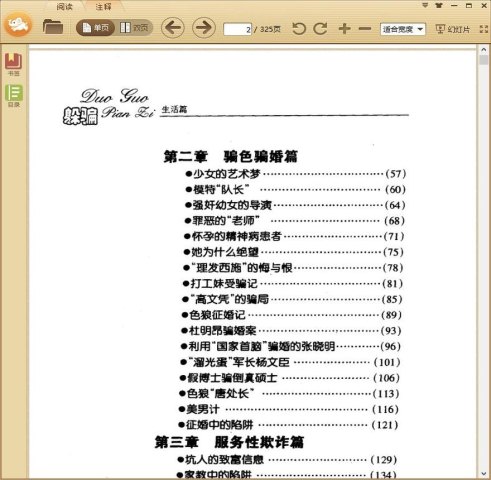
Task: Switch to the 注释 tab
Action: click(x=103, y=6)
